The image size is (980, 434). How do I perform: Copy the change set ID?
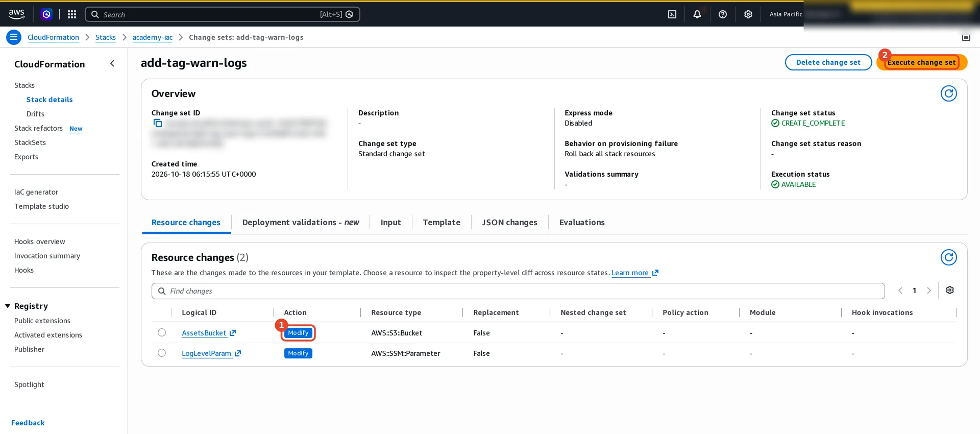158,123
